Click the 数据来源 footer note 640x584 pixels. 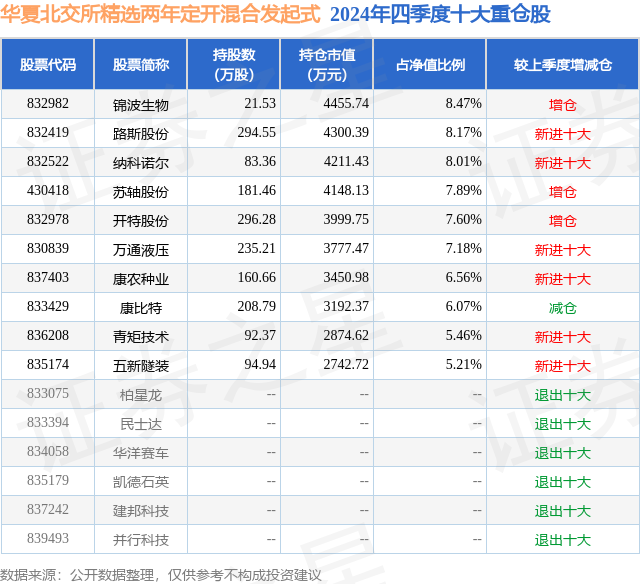pyautogui.click(x=161, y=575)
